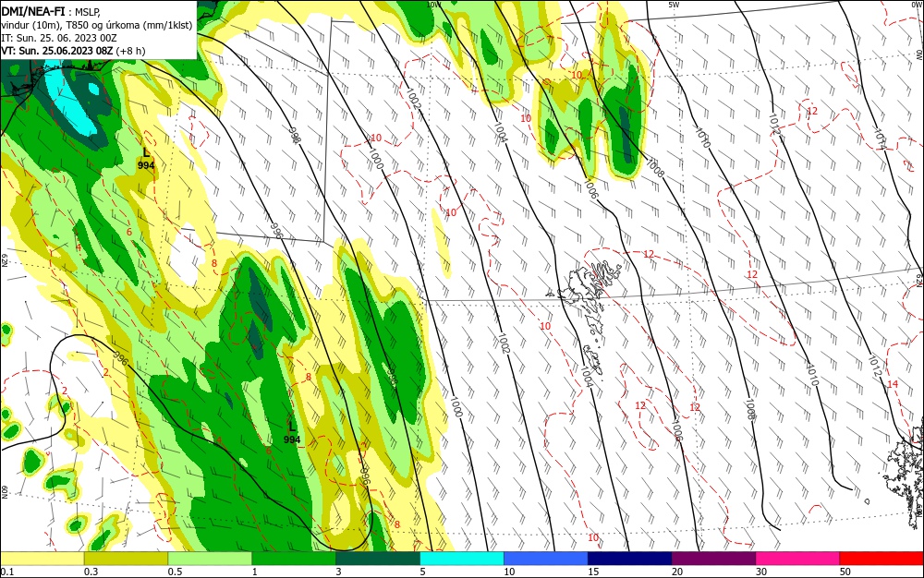Pick the cyan 5–10 legend swatch
Viewport: 924px width, 578px height.
coord(462,559)
